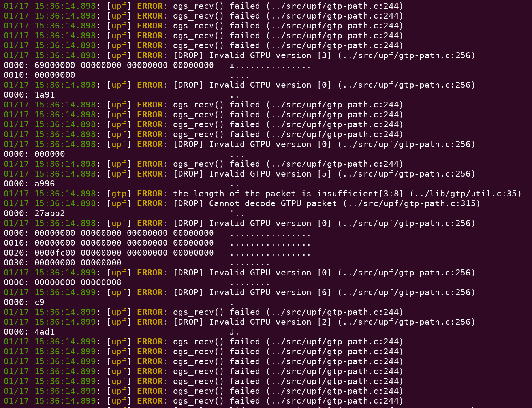
Task: Select the 'Invalid GTPU version [6]' error line
Action: [239, 292]
